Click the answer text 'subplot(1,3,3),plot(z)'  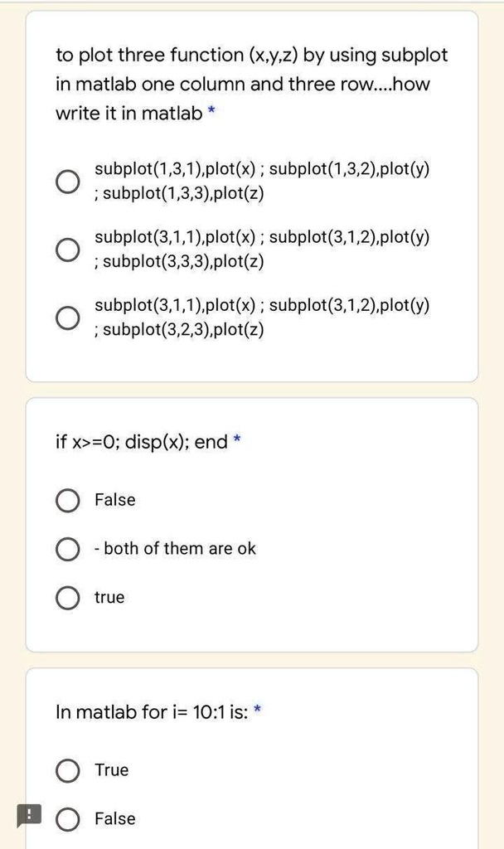pyautogui.click(x=183, y=193)
